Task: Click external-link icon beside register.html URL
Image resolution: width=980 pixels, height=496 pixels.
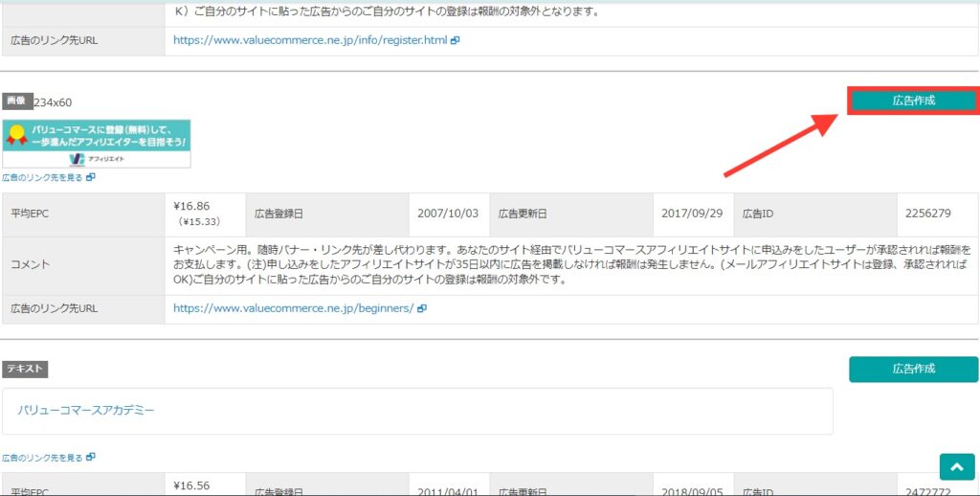Action: pyautogui.click(x=456, y=41)
